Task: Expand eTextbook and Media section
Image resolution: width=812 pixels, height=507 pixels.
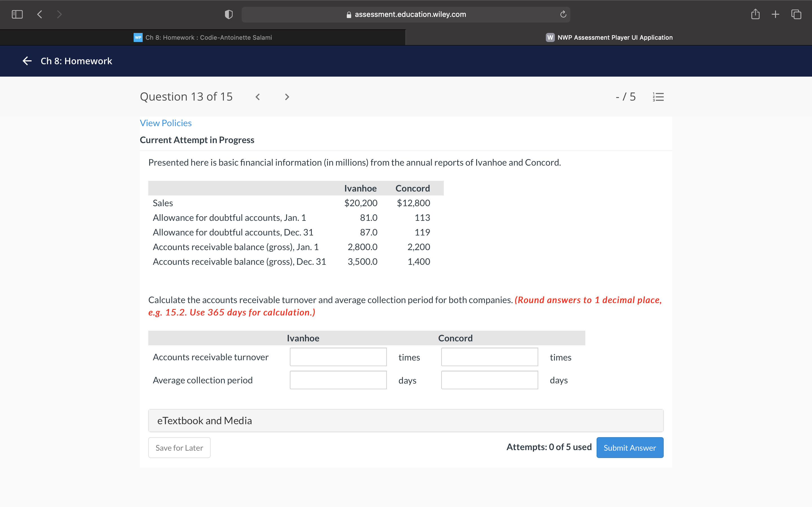Action: 406,421
